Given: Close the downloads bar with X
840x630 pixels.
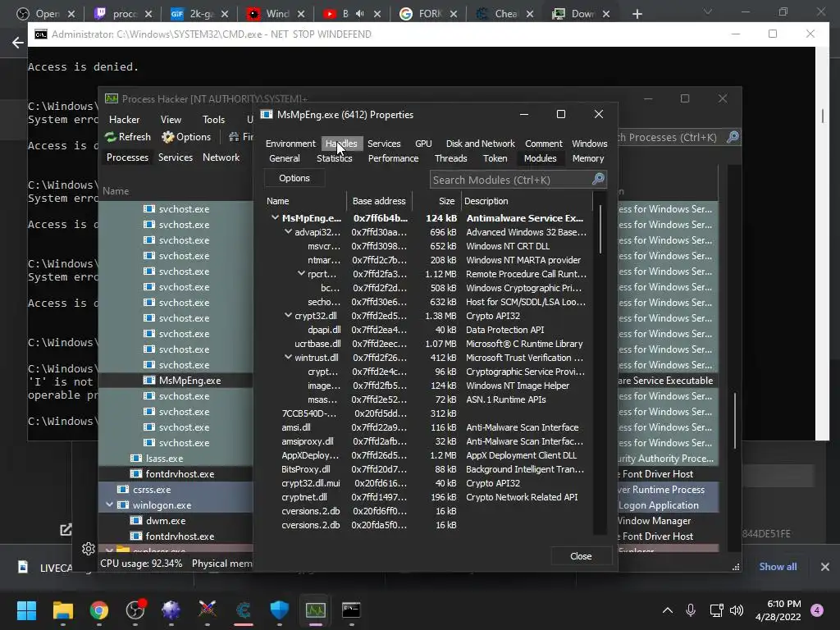Looking at the screenshot, I should 825,567.
